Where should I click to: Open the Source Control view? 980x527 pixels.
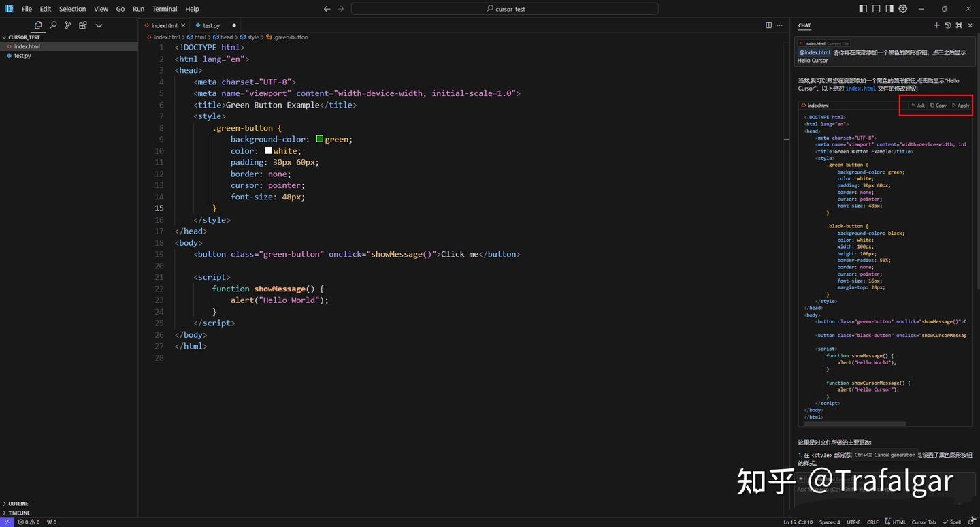68,25
